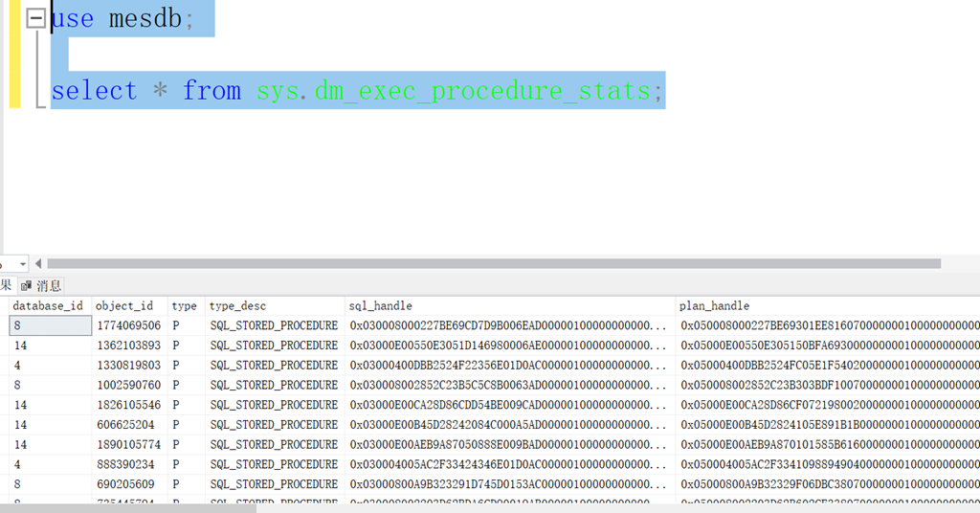Select the database_id column header
The width and height of the screenshot is (980, 513).
50,305
